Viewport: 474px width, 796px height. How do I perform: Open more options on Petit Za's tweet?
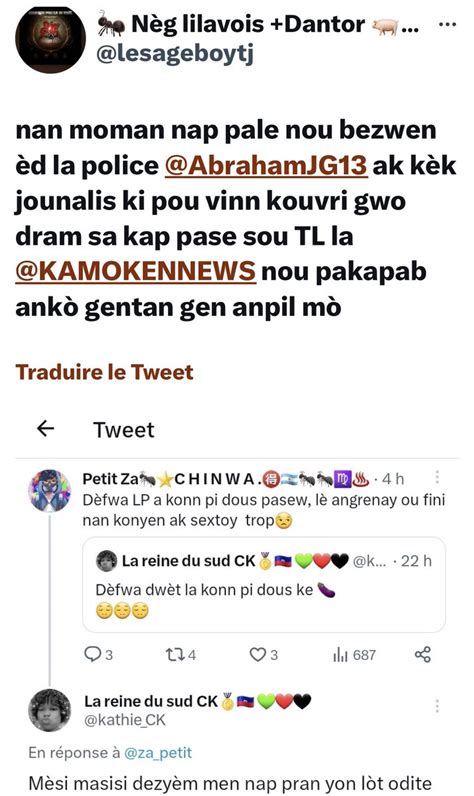(x=437, y=477)
